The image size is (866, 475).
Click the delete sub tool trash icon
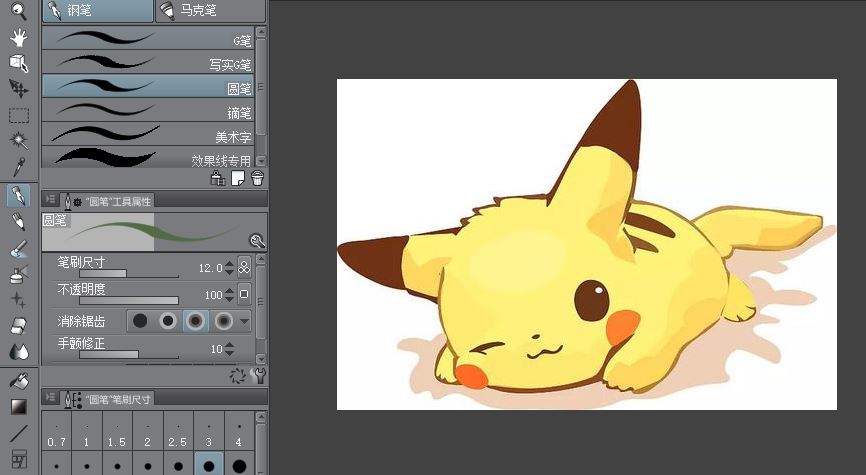257,178
